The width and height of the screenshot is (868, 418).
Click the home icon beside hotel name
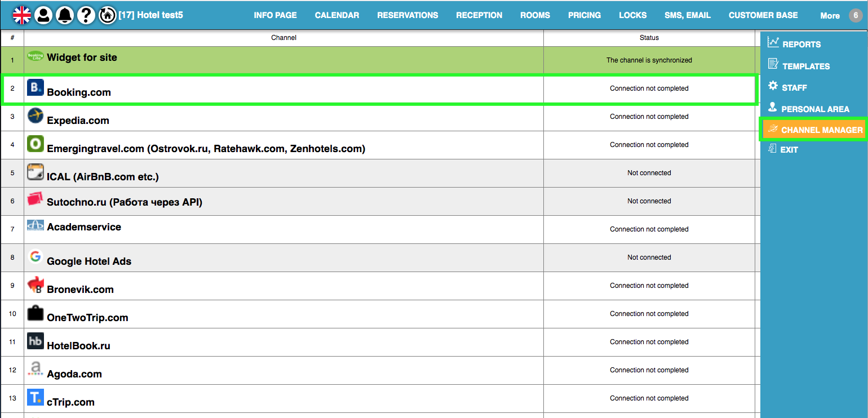pos(107,15)
